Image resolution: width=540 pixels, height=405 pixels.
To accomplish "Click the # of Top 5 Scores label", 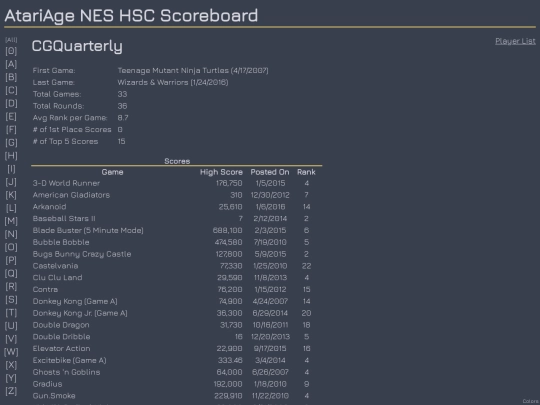I will tap(65, 142).
